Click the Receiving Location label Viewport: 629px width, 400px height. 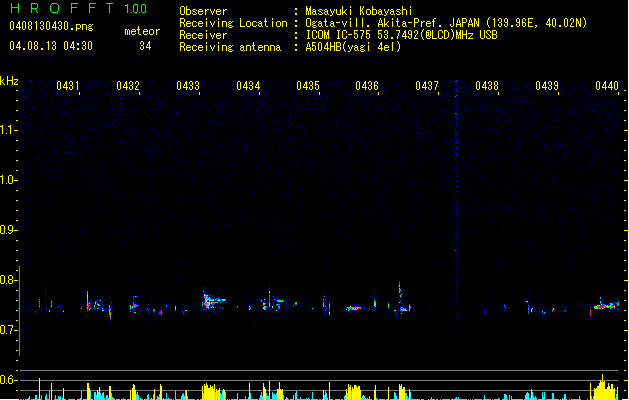coord(233,23)
